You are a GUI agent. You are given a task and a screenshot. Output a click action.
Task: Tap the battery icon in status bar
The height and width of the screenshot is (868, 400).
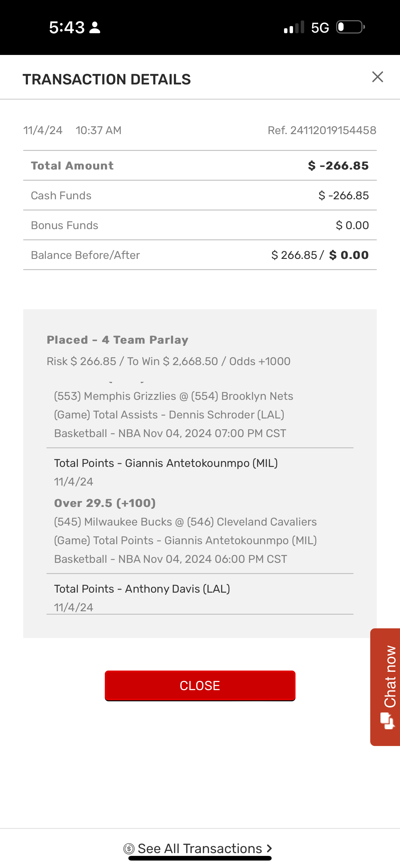coord(350,27)
